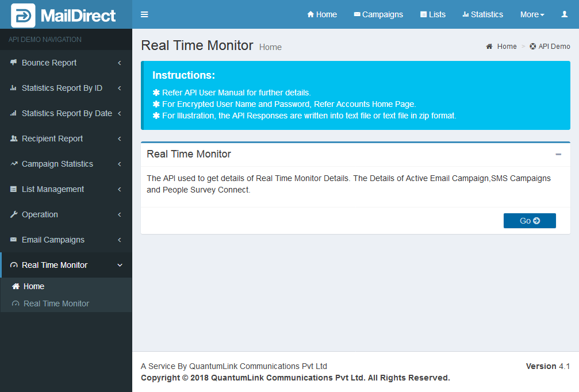Click the Home breadcrumb link
The width and height of the screenshot is (579, 392).
pyautogui.click(x=506, y=47)
